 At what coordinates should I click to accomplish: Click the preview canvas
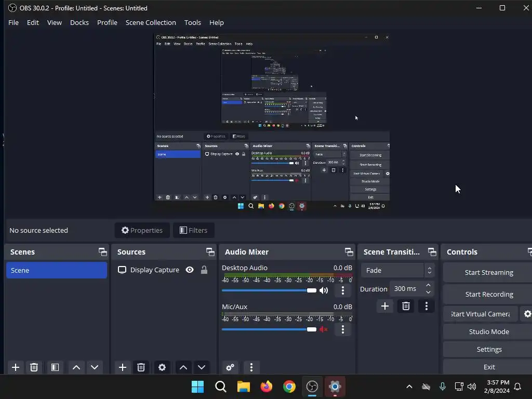[x=272, y=123]
